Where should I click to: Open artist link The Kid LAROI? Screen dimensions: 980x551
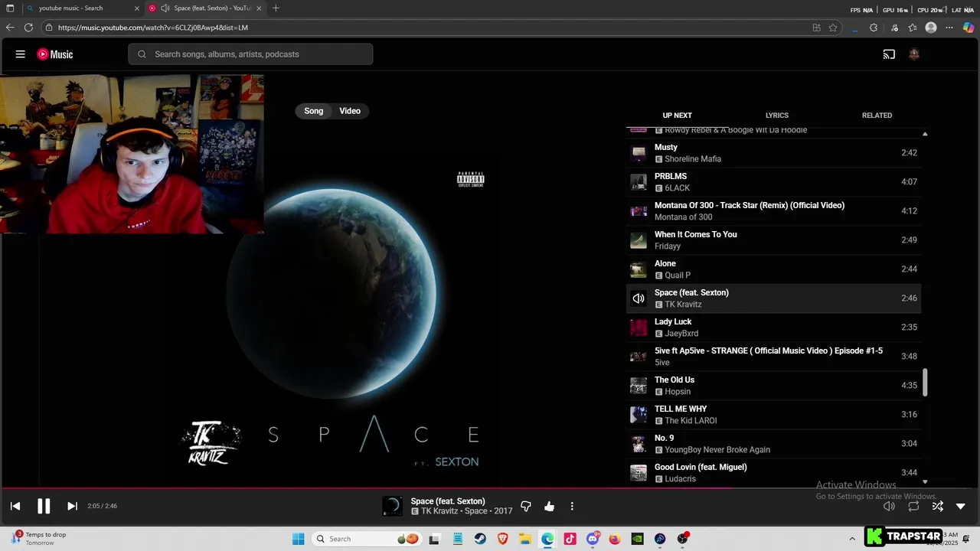point(691,421)
